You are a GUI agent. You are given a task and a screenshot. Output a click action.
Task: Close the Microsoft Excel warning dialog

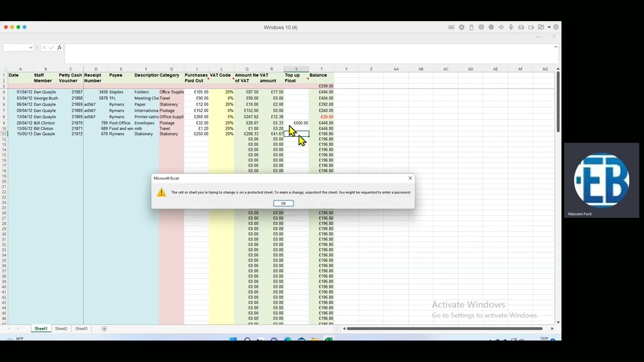tap(410, 178)
